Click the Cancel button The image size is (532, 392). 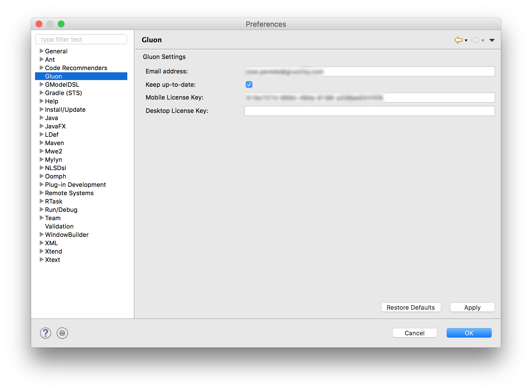pos(414,333)
